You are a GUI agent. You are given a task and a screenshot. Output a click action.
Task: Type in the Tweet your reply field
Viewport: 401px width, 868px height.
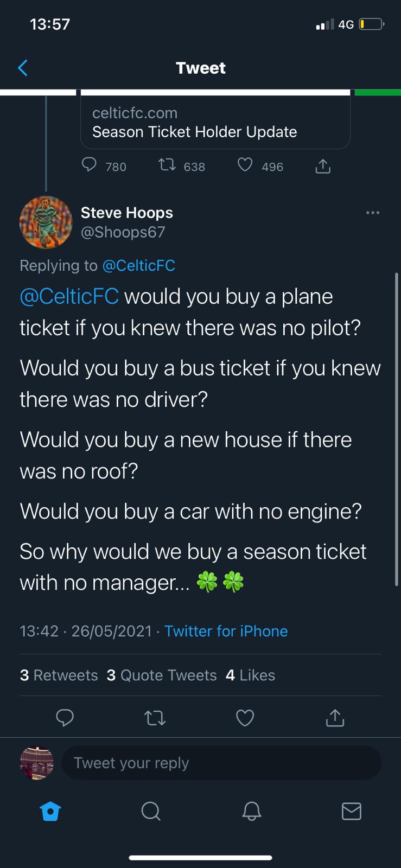point(221,763)
